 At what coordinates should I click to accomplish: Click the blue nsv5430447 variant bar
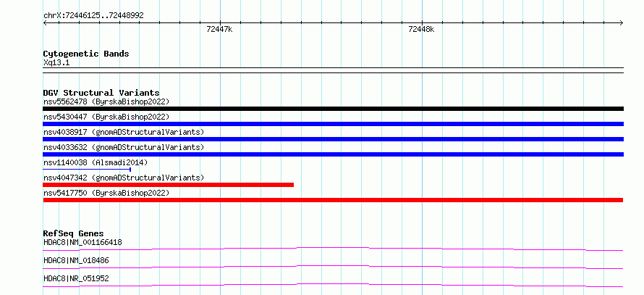[x=333, y=124]
